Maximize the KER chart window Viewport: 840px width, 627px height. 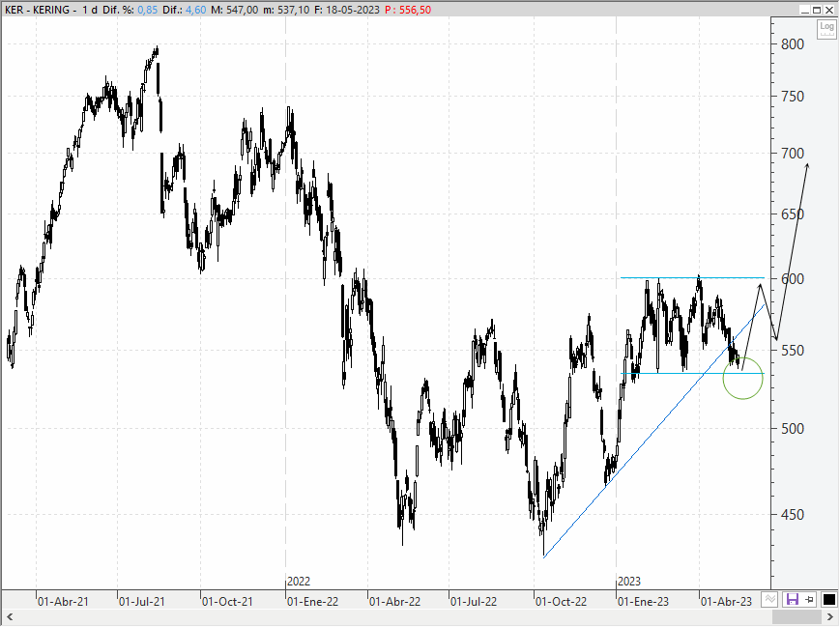coord(817,10)
